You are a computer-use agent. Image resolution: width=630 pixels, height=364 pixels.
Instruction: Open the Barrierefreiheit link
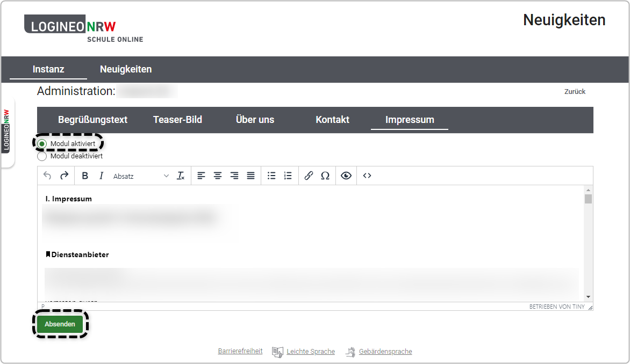[x=240, y=351]
